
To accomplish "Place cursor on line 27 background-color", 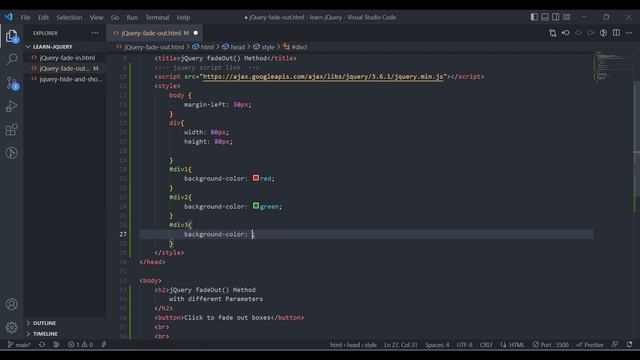I will (x=216, y=234).
